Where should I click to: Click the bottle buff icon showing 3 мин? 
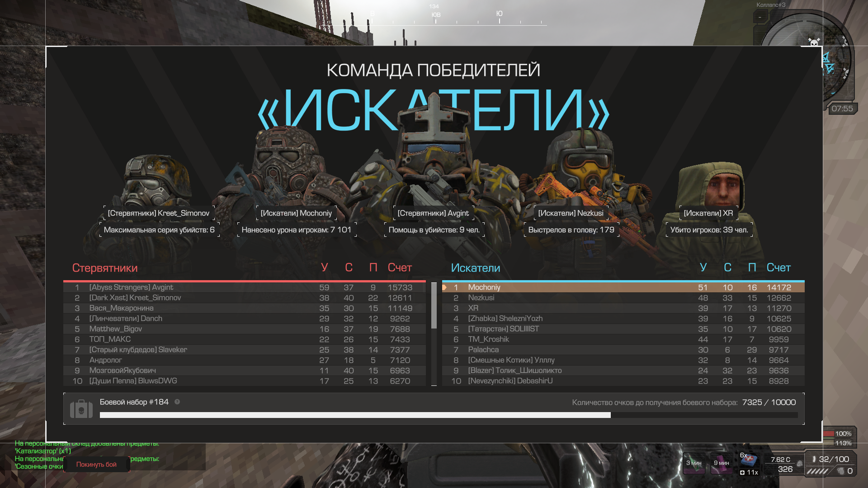(694, 463)
